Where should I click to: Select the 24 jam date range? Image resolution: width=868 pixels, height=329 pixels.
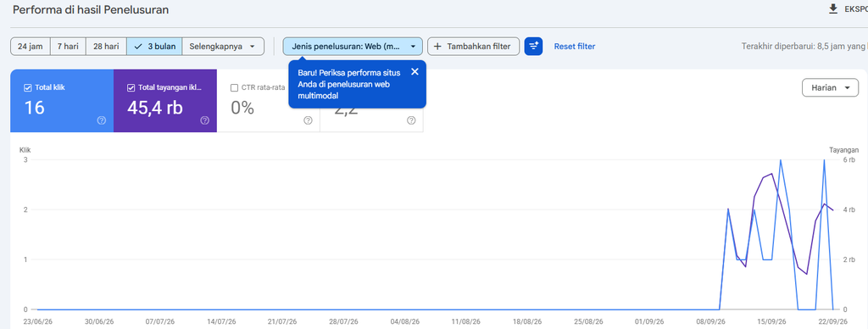pyautogui.click(x=31, y=47)
